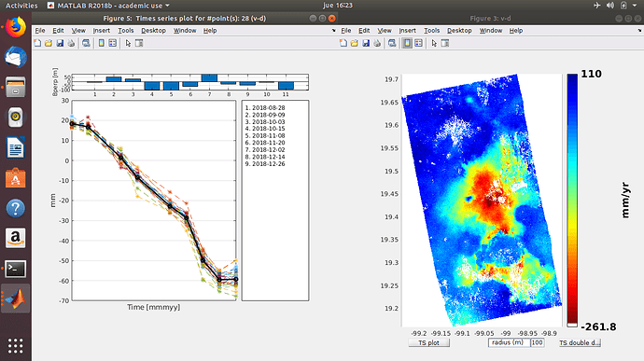Screen dimensions: 644x361
Task: Click Link Plot icon in Figure 5 toolbar
Action: coord(86,43)
